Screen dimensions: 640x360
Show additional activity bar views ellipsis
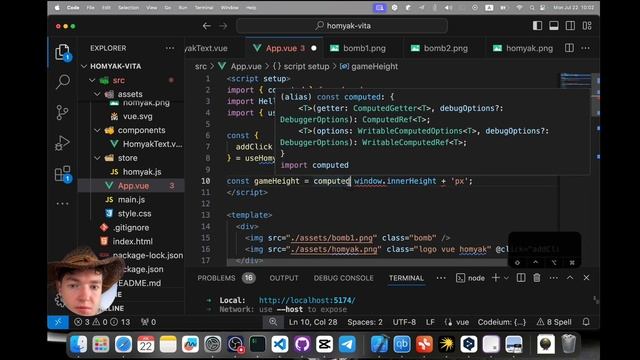[x=62, y=203]
